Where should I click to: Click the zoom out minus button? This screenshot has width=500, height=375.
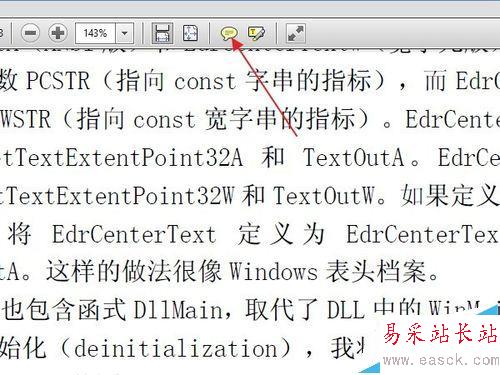(30, 33)
